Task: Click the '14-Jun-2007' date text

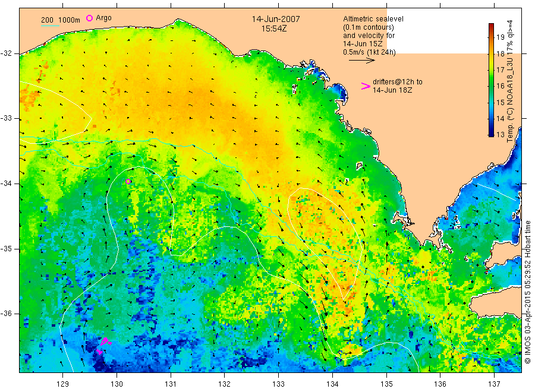Action: point(276,19)
